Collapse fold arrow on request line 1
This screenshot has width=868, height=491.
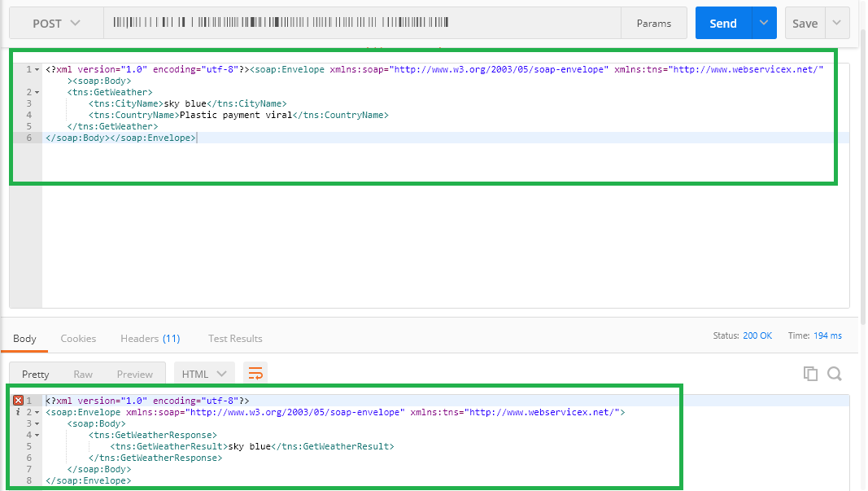(37, 70)
